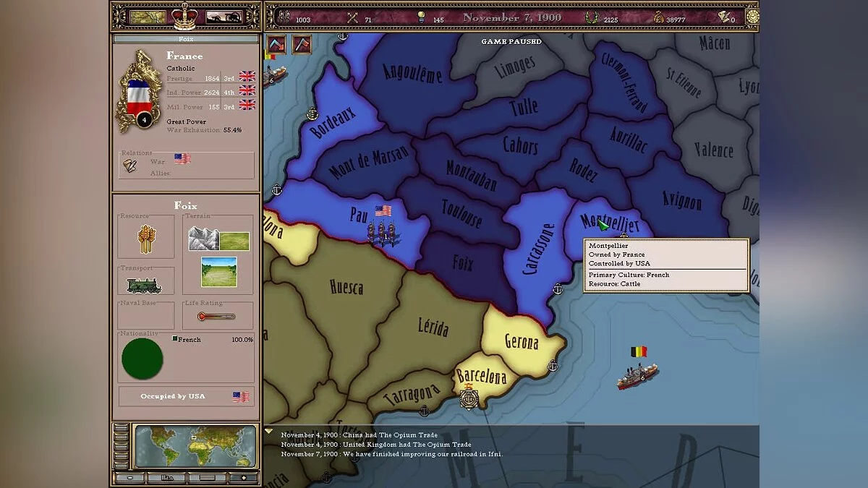
Task: Open the military cannon button in top bar
Action: tap(224, 17)
